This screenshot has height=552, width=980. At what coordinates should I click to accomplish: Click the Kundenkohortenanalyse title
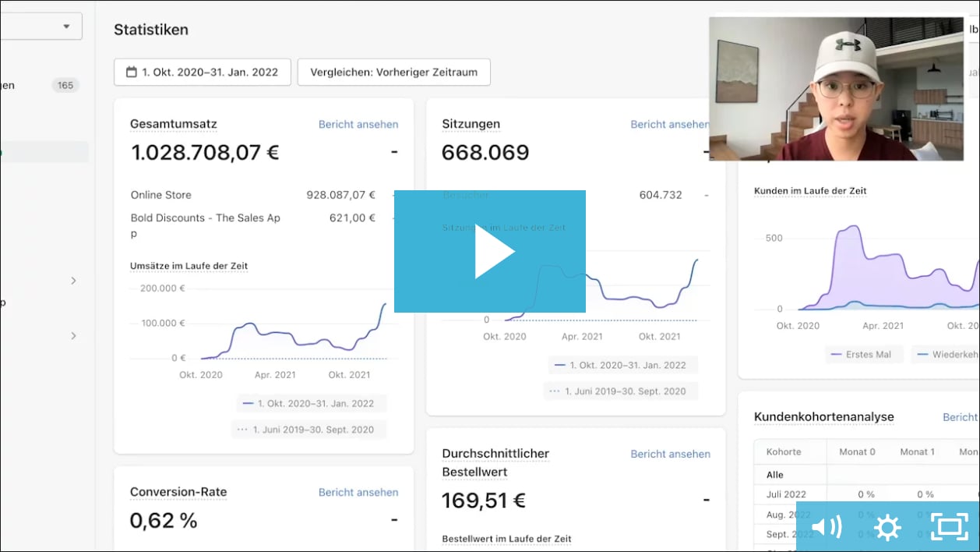click(824, 417)
